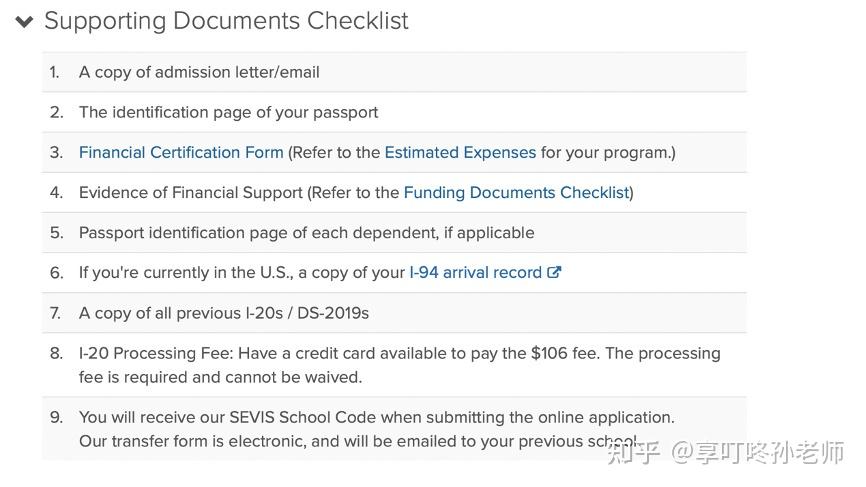Click the admission letter/email checklist row
Viewport: 866px width, 487px height.
[x=199, y=73]
